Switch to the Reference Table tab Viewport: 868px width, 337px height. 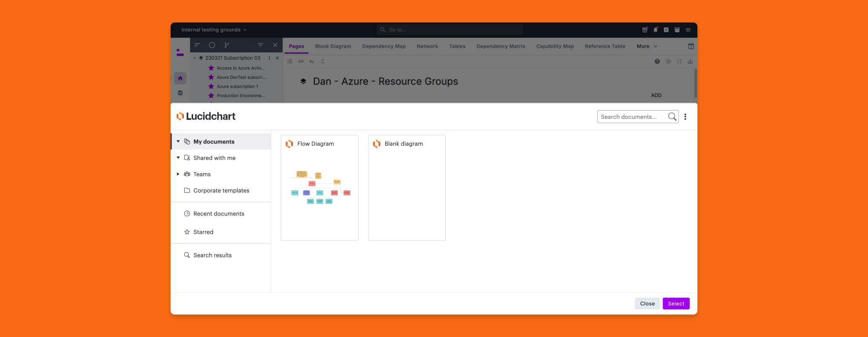tap(605, 46)
